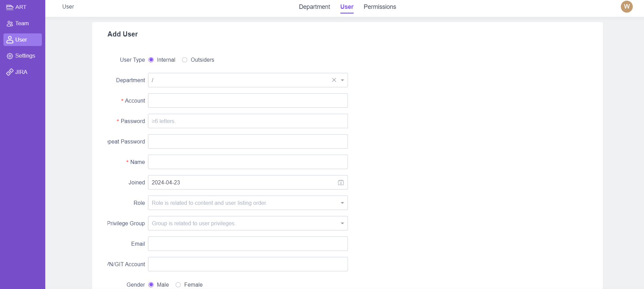Go to JIRA label in sidebar
Viewport: 644px width, 289px height.
(x=21, y=72)
